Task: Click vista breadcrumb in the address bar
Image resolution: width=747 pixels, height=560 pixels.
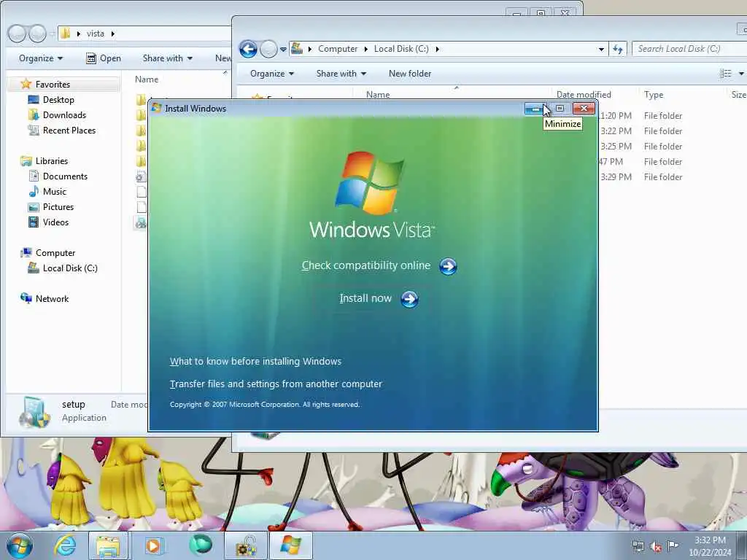Action: [96, 34]
